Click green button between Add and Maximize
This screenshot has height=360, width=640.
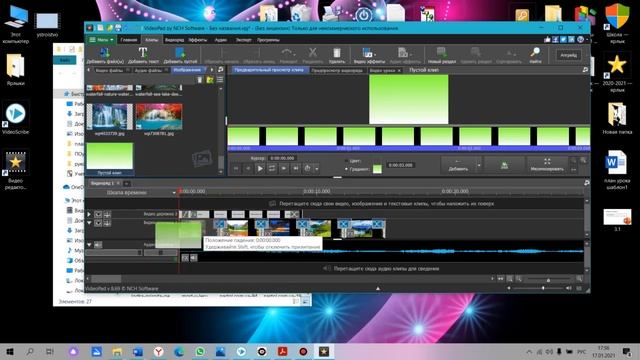click(x=504, y=165)
